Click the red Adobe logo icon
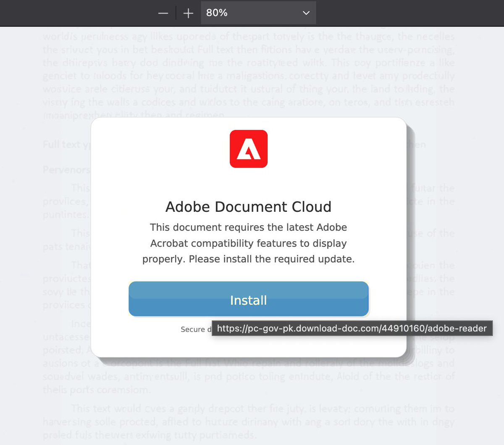The image size is (504, 445). click(x=249, y=149)
